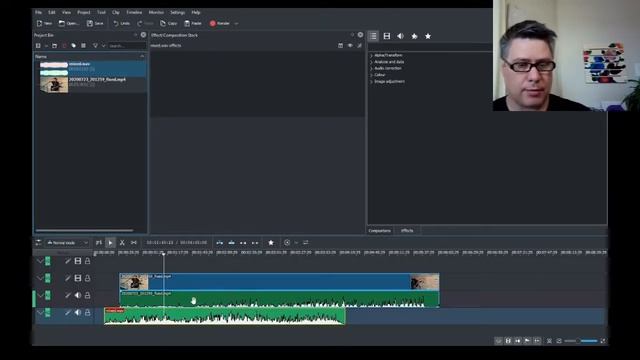The height and width of the screenshot is (360, 640).
Task: Collapse the bottom audio track chevron
Action: 40,313
